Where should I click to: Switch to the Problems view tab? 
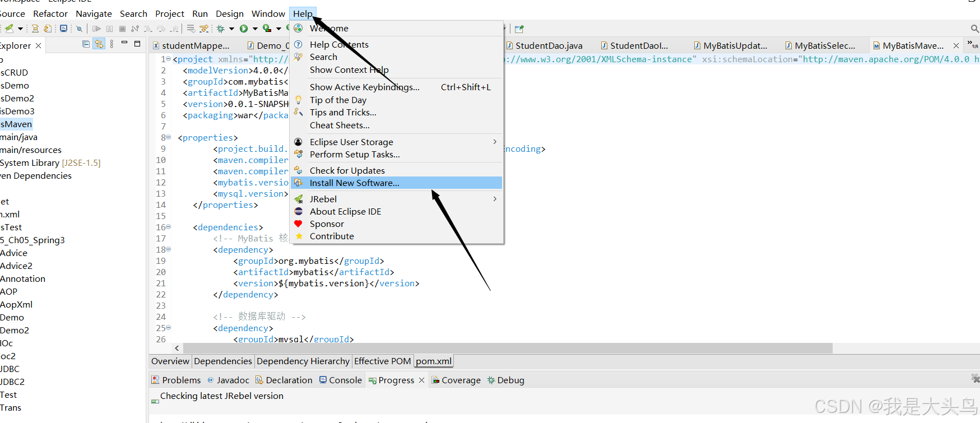click(176, 380)
